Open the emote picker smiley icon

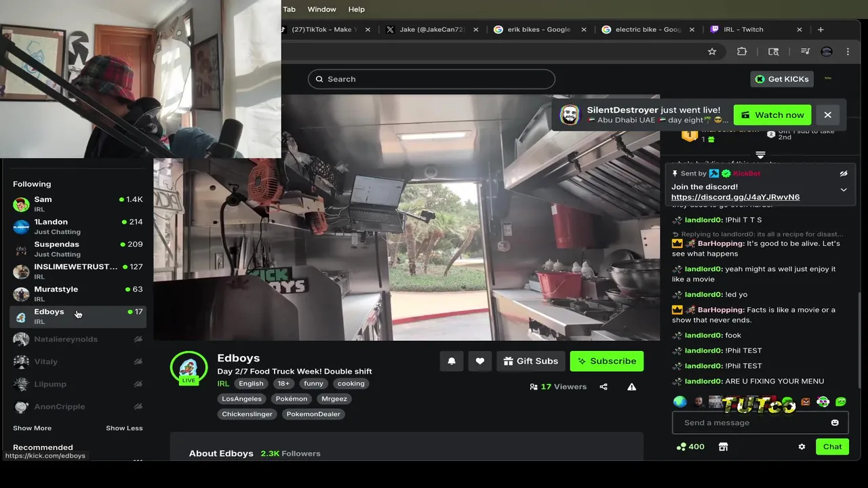pyautogui.click(x=835, y=422)
